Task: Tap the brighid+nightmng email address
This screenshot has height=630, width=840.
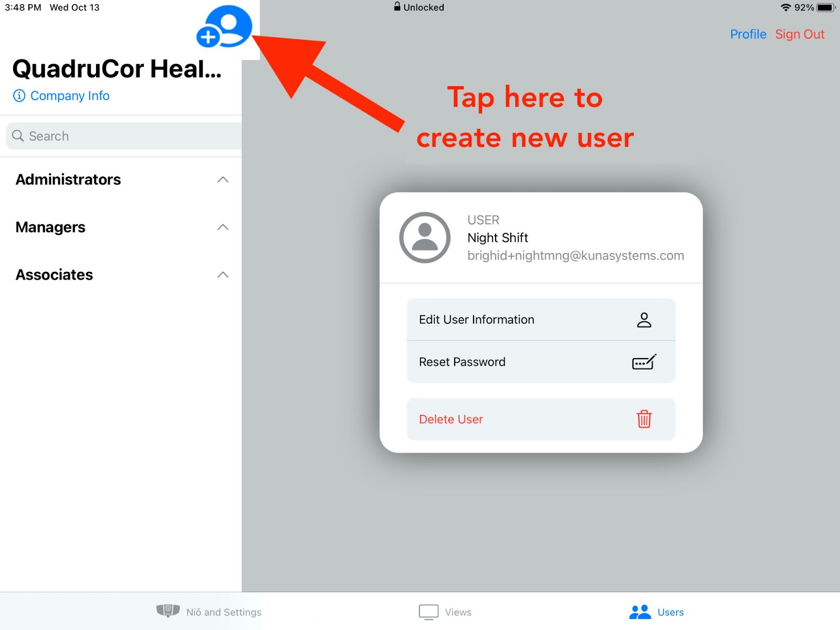Action: point(575,256)
